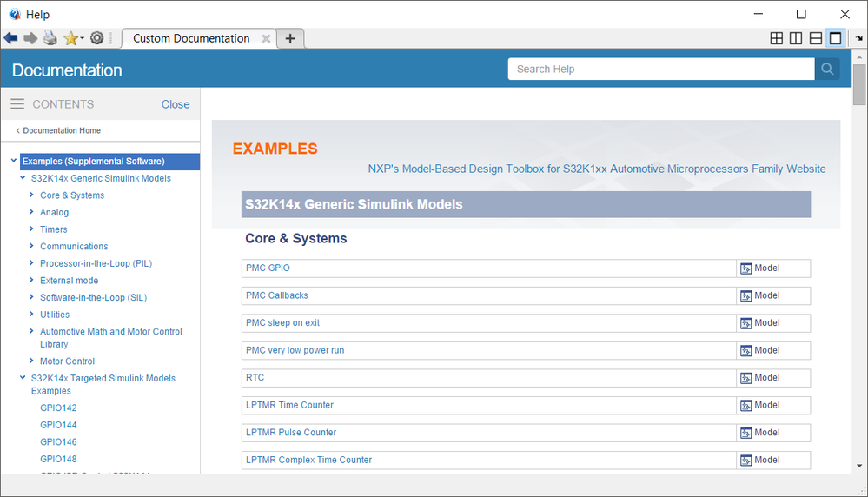868x497 pixels.
Task: Open the LPTMR Complex Time Counter link
Action: pyautogui.click(x=309, y=460)
